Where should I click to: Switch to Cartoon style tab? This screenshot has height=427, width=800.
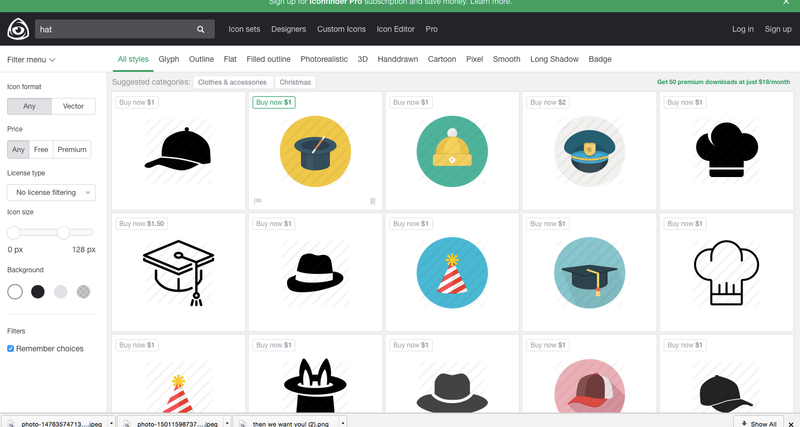[442, 59]
